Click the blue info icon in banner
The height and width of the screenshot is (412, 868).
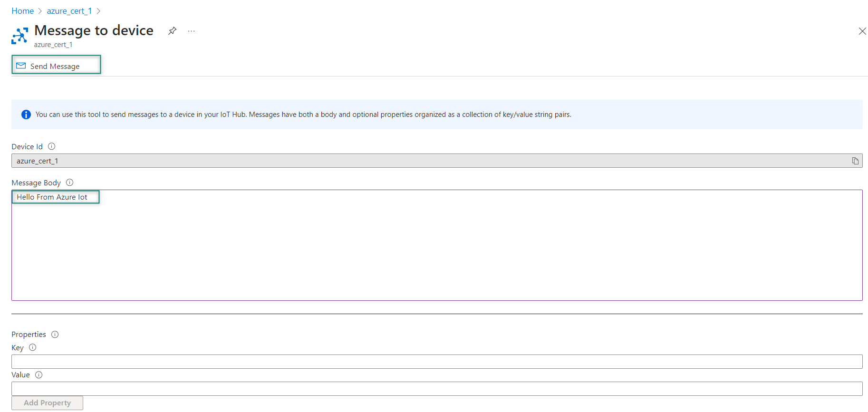26,115
